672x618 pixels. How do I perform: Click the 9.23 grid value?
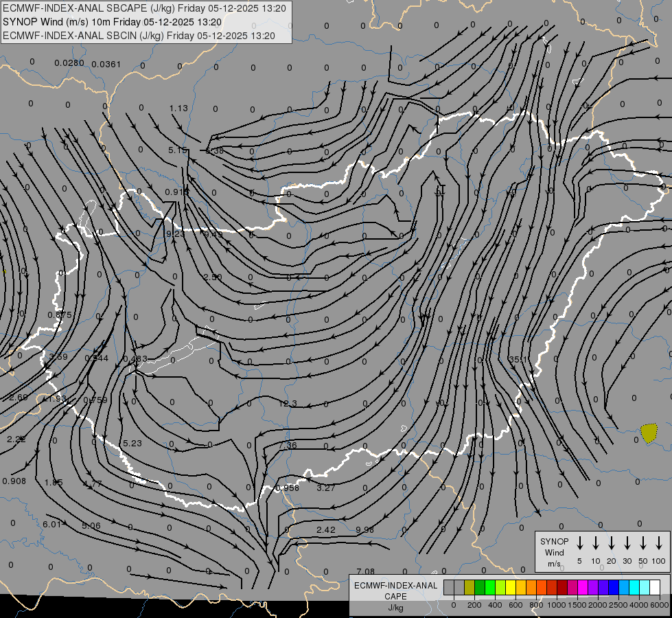click(175, 233)
